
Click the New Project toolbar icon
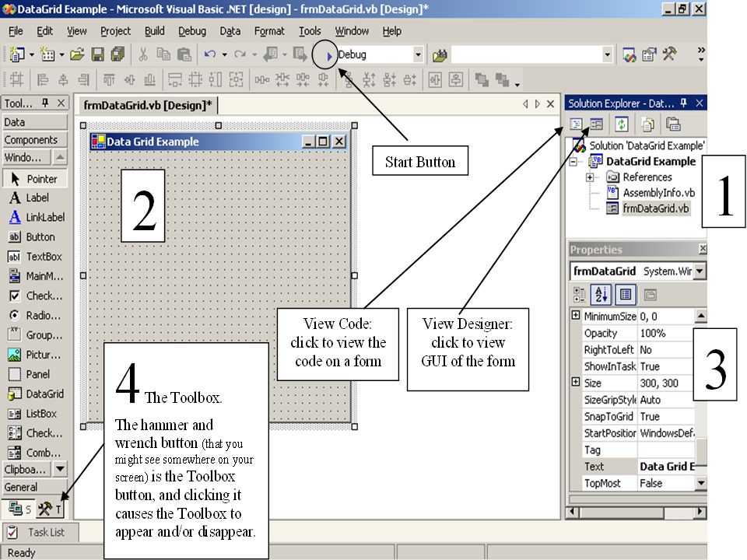pos(17,54)
